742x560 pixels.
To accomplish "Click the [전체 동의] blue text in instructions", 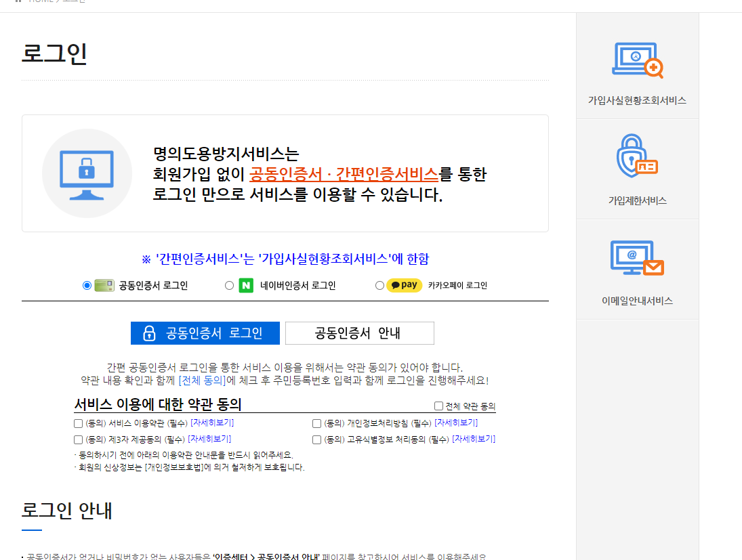I will pos(202,381).
